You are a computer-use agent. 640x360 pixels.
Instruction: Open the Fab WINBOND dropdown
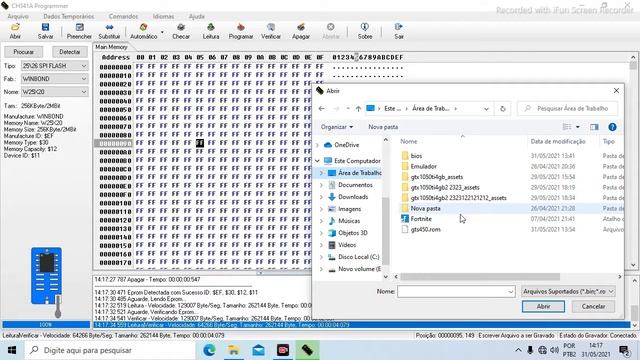point(54,79)
